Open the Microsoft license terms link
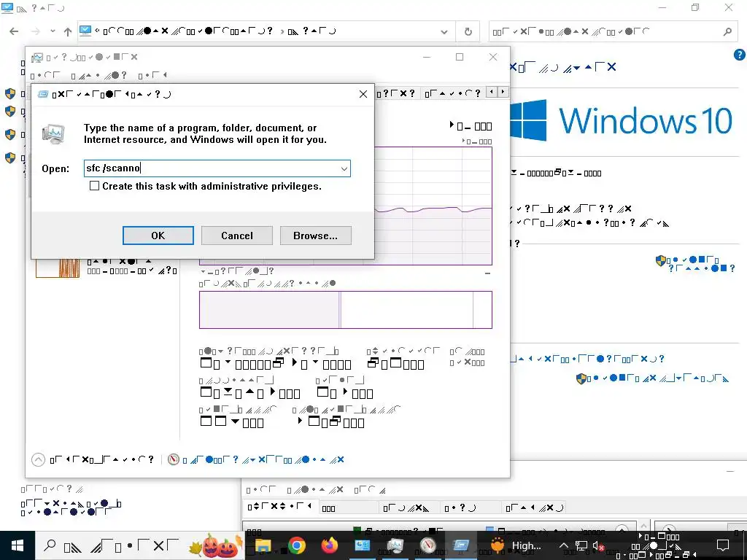The width and height of the screenshot is (747, 560). point(587,359)
